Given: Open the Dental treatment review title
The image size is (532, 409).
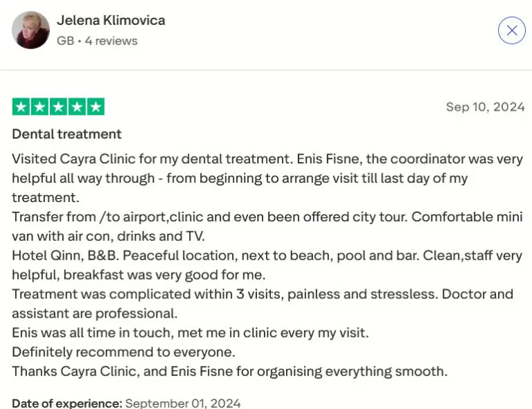Looking at the screenshot, I should click(x=66, y=134).
